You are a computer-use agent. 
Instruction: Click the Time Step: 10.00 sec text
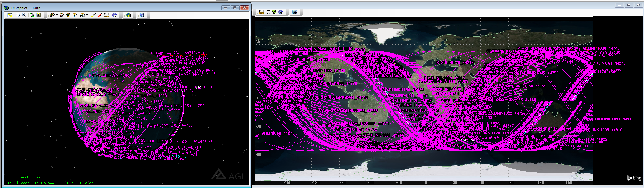click(x=81, y=183)
